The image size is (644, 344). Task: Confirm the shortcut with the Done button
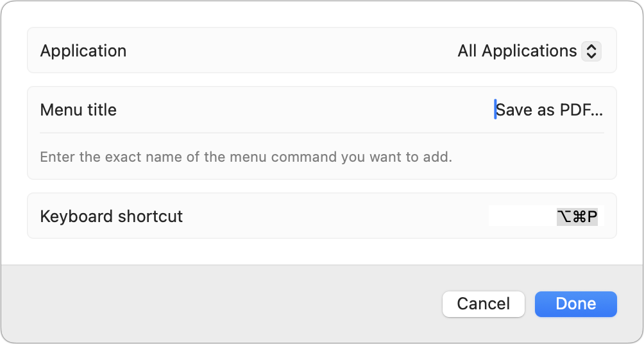coord(576,304)
